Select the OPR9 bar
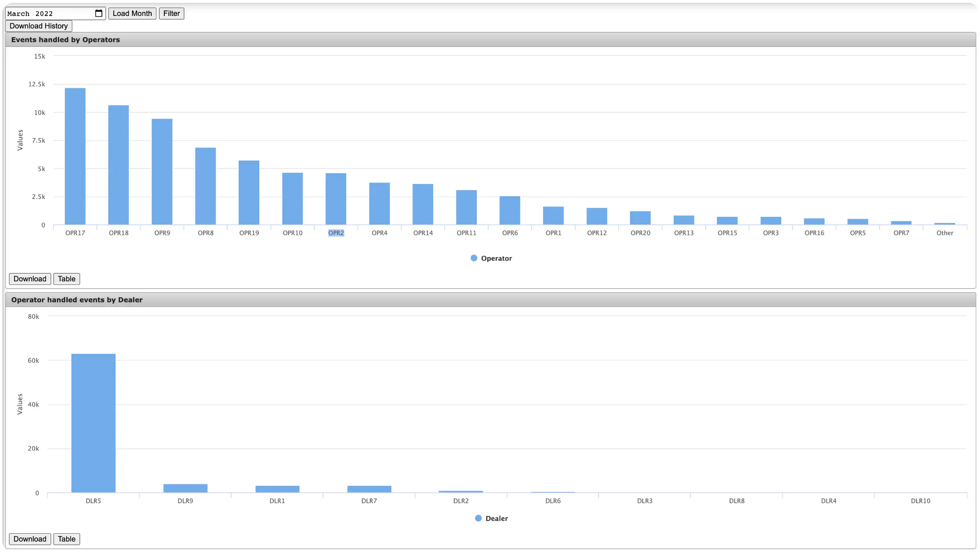Image resolution: width=980 pixels, height=552 pixels. click(162, 172)
